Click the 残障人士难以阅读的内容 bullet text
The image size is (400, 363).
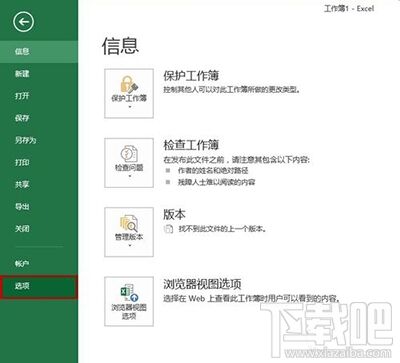click(217, 182)
